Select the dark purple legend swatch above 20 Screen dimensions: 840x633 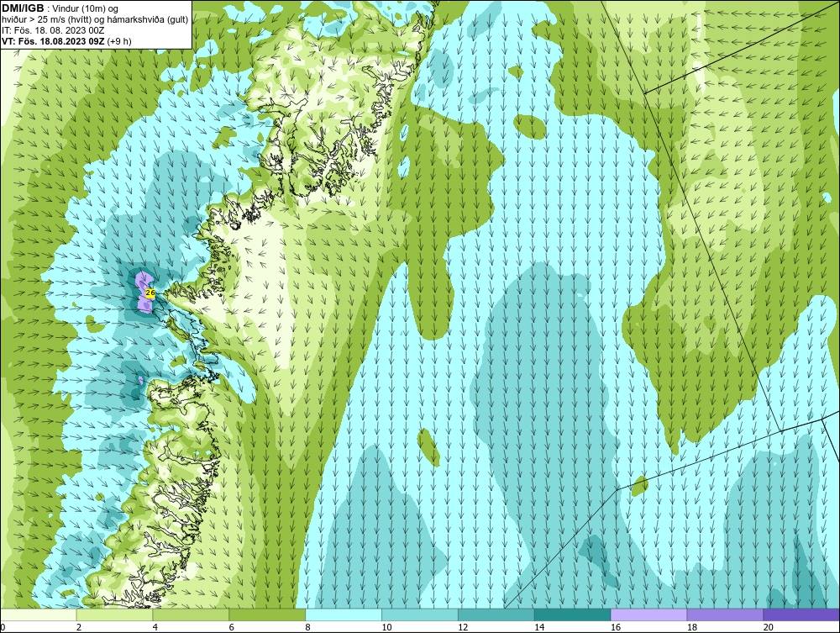[801, 615]
